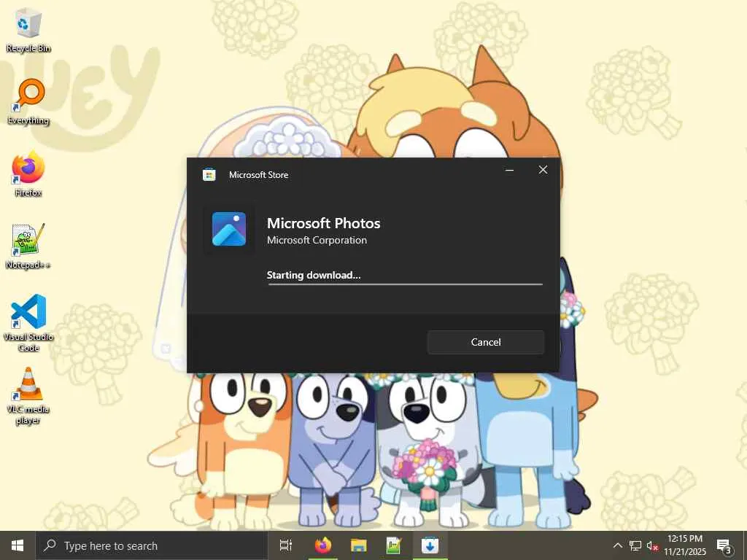The height and width of the screenshot is (560, 747).
Task: Select the VLC media player desktop shortcut
Action: click(x=28, y=396)
